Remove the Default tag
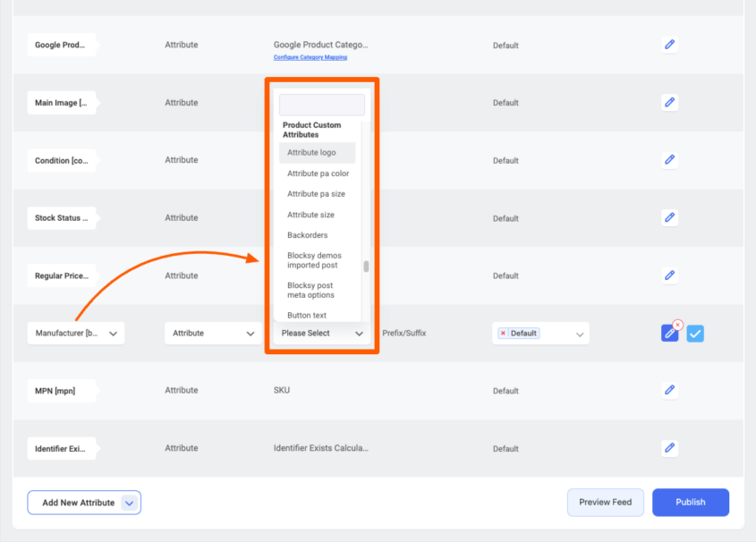Viewport: 756px width, 542px height. point(503,333)
